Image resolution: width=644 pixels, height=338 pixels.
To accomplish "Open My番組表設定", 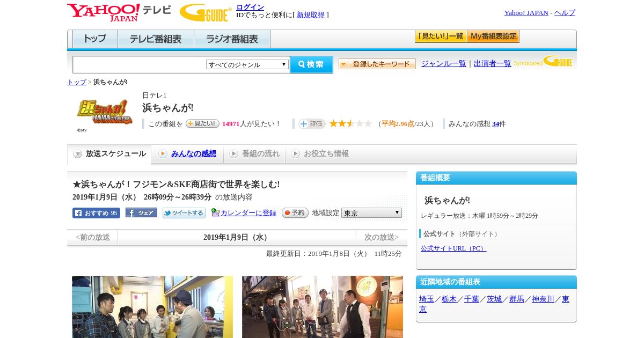I will click(493, 36).
